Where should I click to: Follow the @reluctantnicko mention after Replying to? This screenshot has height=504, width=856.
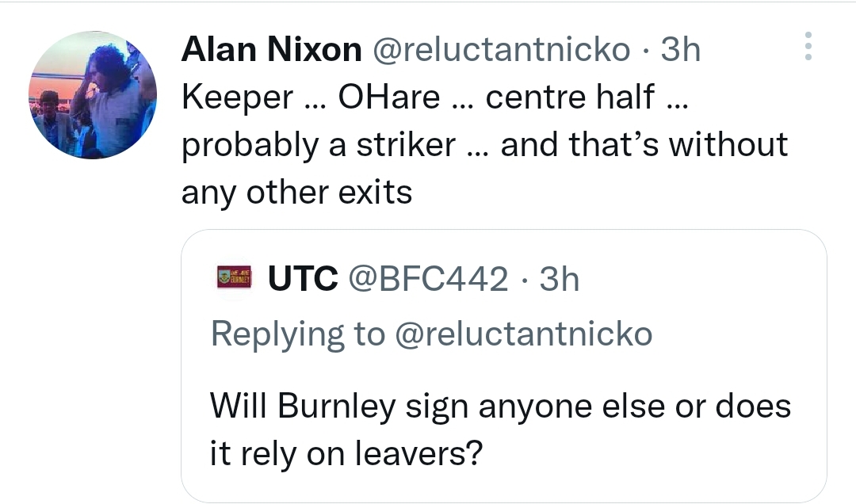pos(523,334)
